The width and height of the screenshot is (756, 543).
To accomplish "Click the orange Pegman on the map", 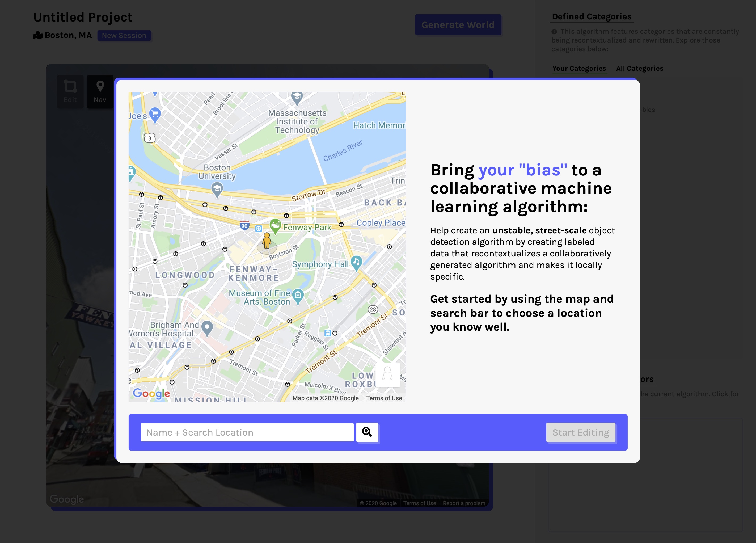I will [267, 241].
